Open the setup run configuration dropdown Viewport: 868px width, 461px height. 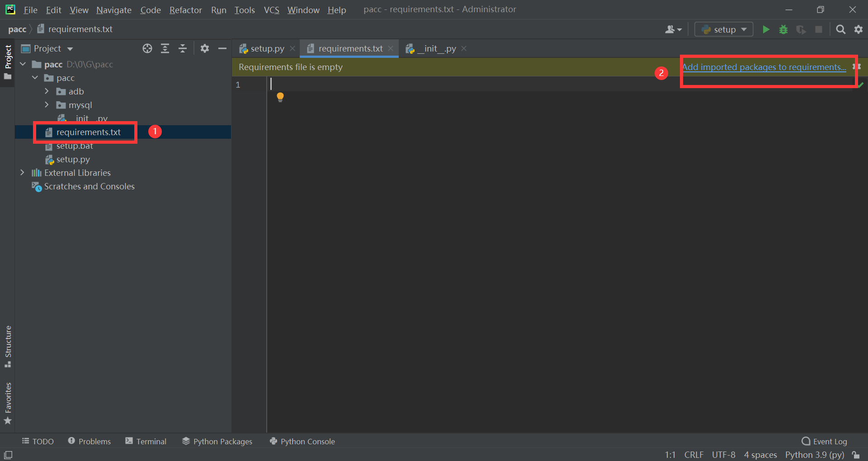coord(724,29)
